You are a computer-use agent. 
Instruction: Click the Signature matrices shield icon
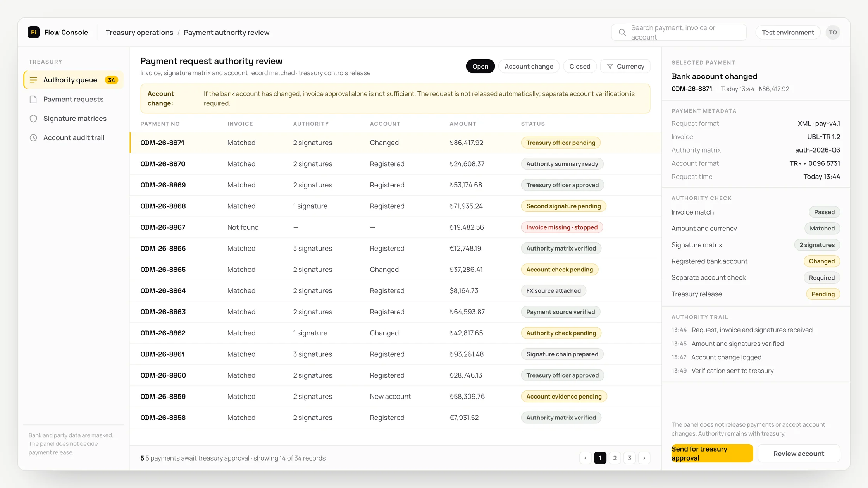point(33,119)
